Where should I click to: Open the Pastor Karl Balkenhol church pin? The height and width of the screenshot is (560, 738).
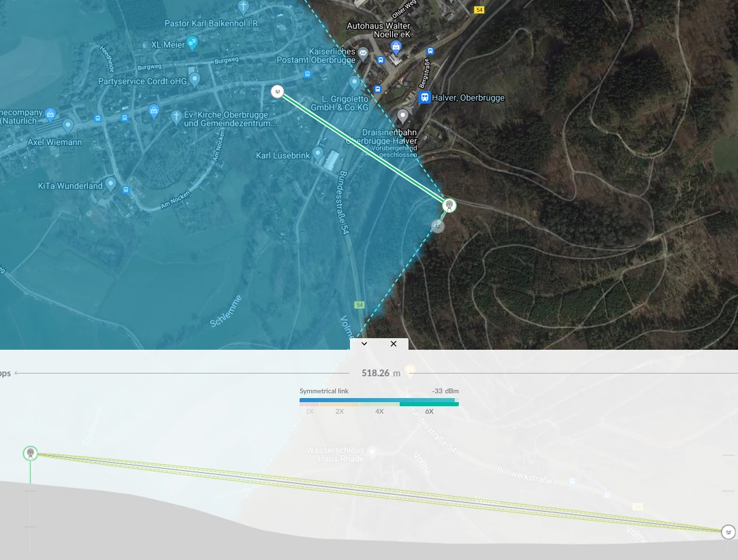click(243, 7)
